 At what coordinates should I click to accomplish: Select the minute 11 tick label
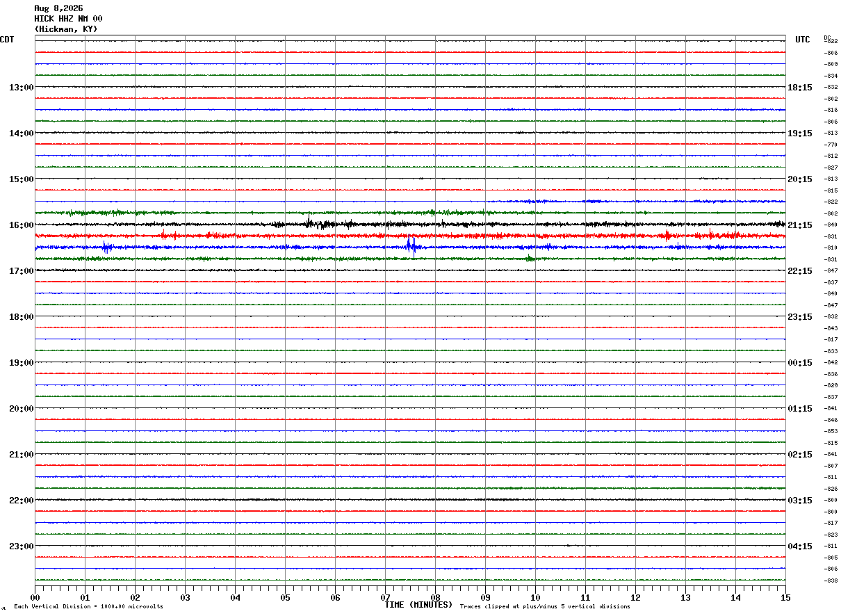point(585,598)
